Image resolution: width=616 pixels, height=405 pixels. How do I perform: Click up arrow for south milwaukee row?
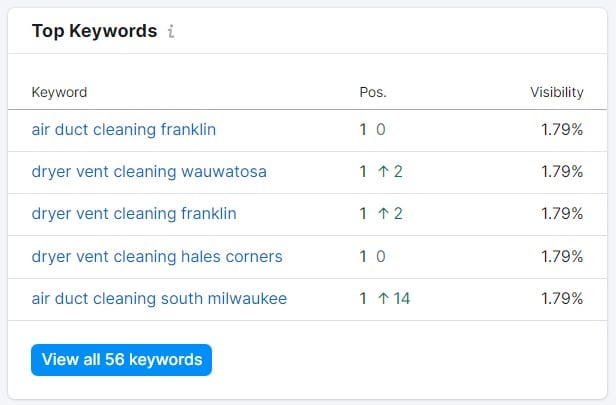[x=383, y=299]
